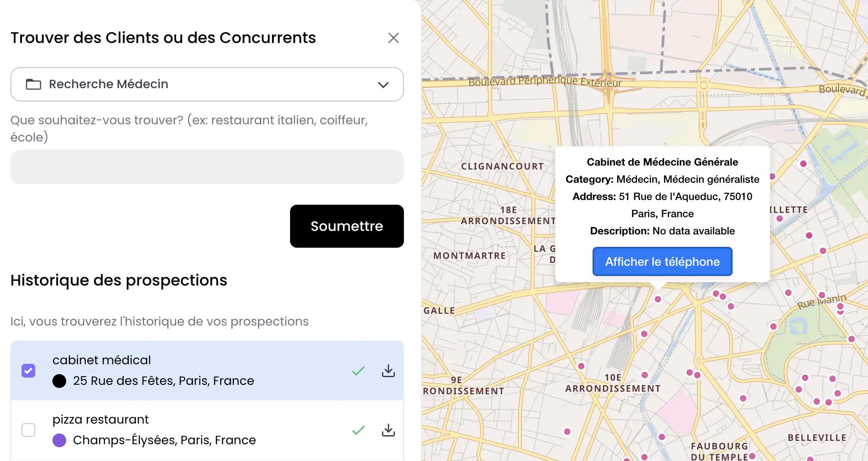Click green checkmark on pizza restaurant row
The image size is (868, 461).
(x=358, y=430)
